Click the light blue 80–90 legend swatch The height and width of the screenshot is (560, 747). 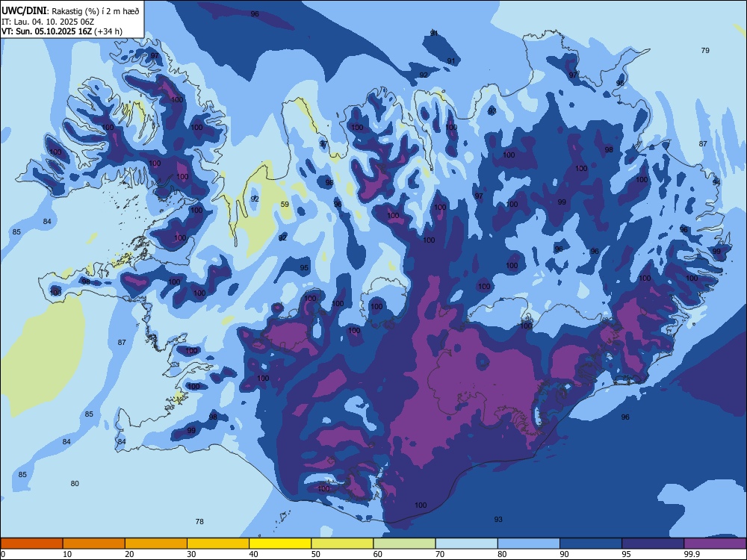coord(529,544)
